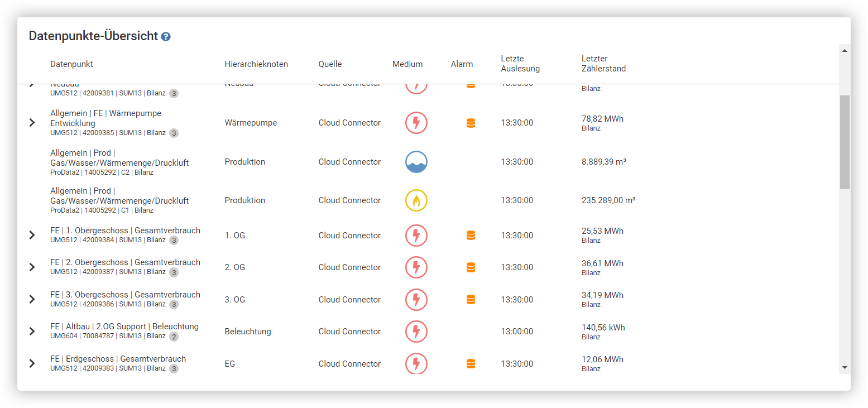The image size is (868, 408).
Task: Expand the Wärmepumpe Entwicklung row
Action: click(32, 123)
